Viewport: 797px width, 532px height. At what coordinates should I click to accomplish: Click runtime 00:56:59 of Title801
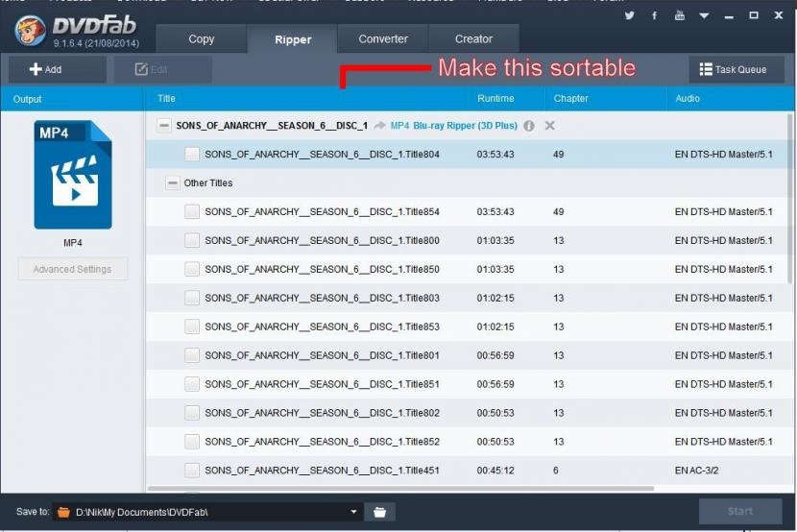tap(495, 355)
